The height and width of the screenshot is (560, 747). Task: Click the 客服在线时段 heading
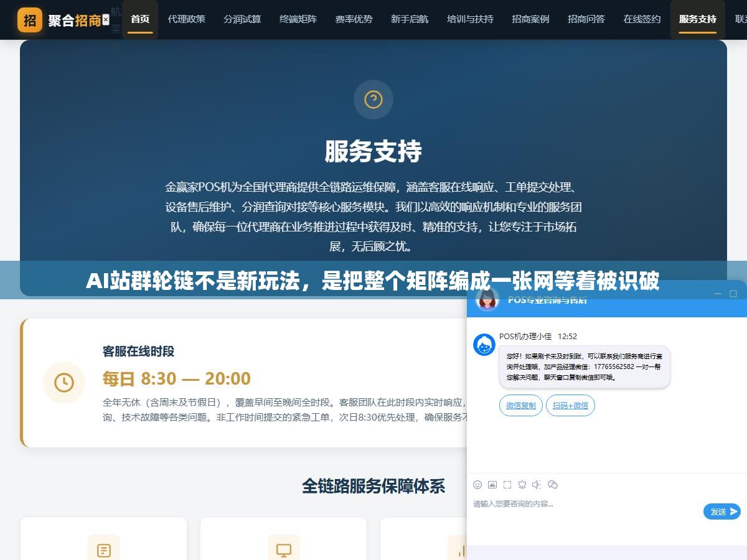point(138,352)
